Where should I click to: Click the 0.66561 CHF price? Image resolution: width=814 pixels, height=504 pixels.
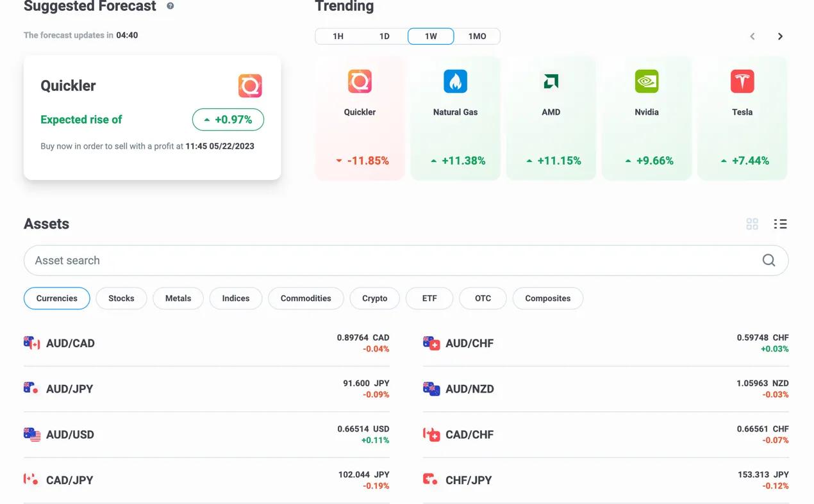[x=763, y=429]
